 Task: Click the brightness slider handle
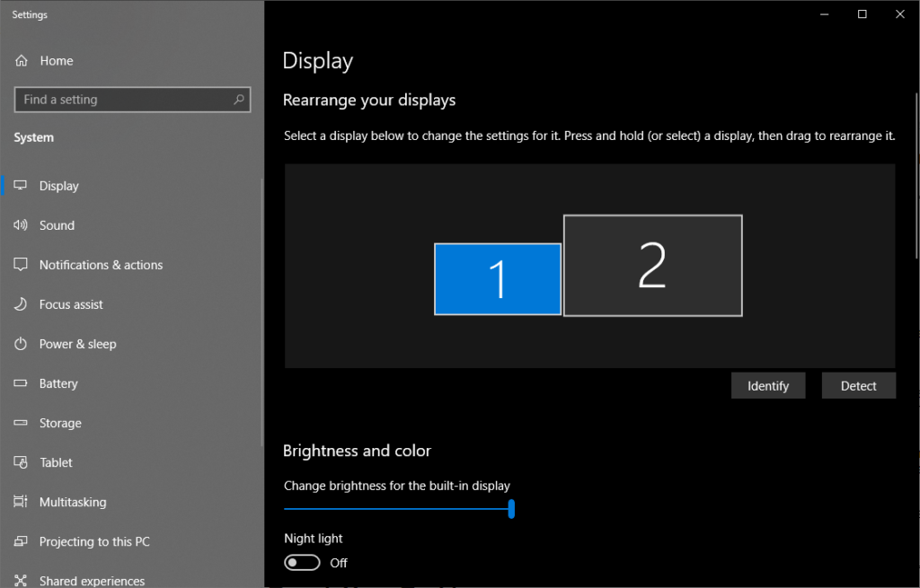tap(511, 509)
